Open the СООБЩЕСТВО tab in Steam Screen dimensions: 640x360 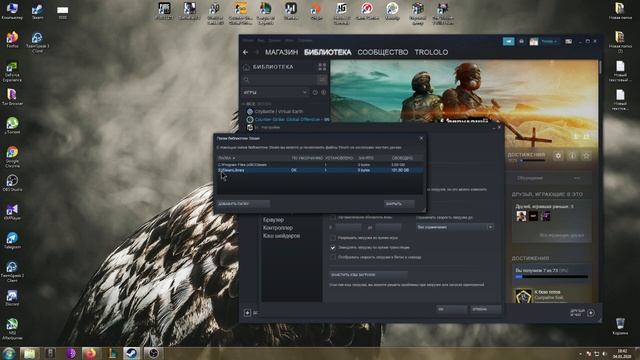click(x=382, y=52)
